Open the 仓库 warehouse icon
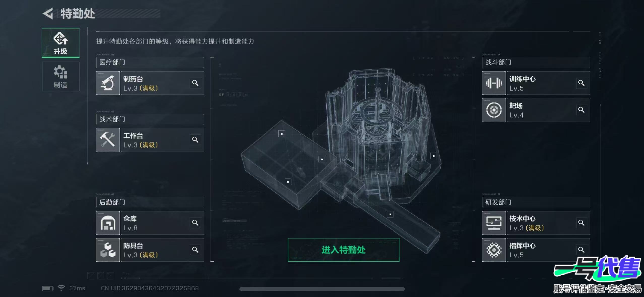Viewport: 644px width, 297px height. click(x=108, y=223)
